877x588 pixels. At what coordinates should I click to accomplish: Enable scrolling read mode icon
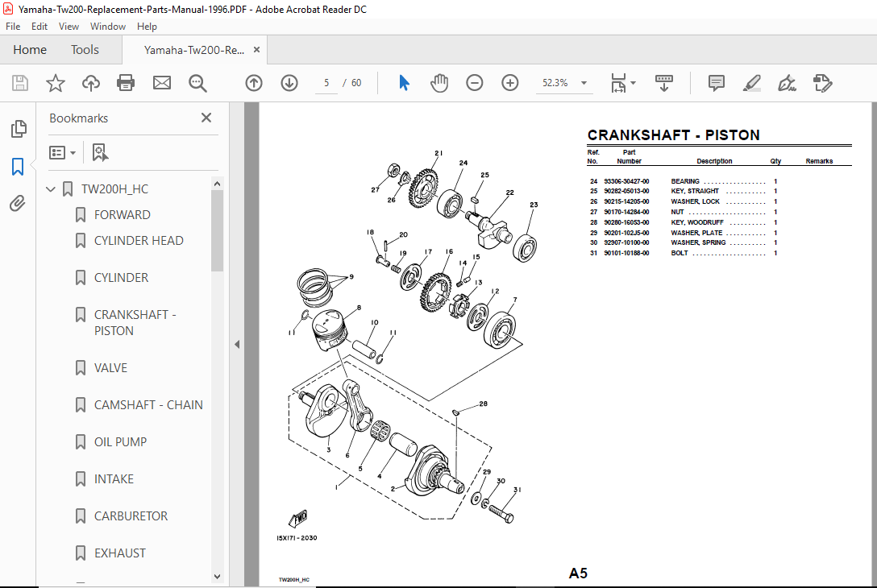point(664,83)
